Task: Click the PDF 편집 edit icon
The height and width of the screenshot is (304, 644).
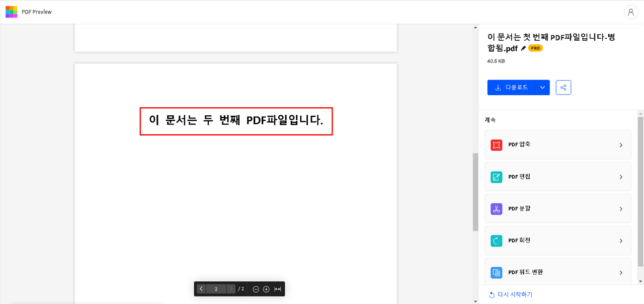Action: point(497,177)
